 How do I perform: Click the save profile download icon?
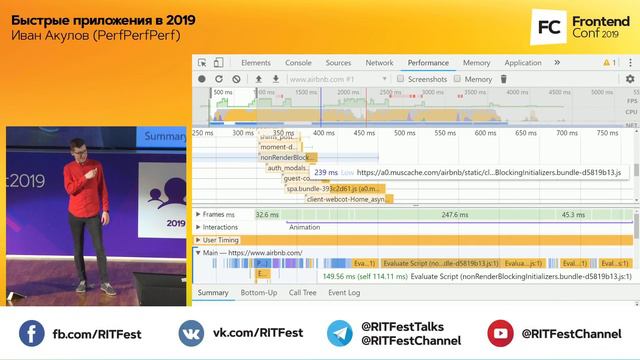click(x=276, y=79)
